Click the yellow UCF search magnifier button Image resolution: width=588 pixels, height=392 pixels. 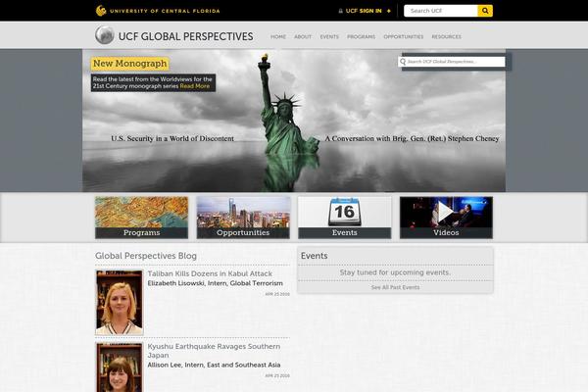pos(485,11)
